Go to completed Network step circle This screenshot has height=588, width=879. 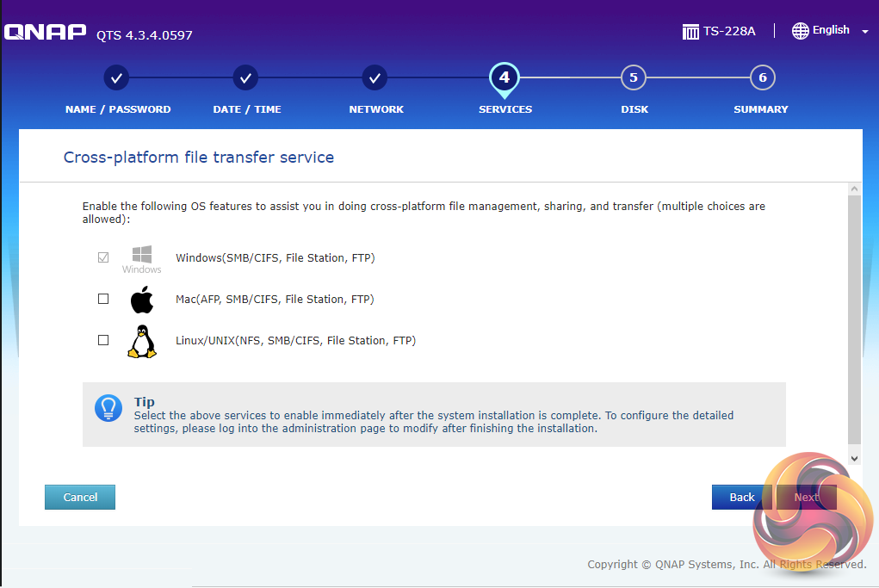(375, 78)
